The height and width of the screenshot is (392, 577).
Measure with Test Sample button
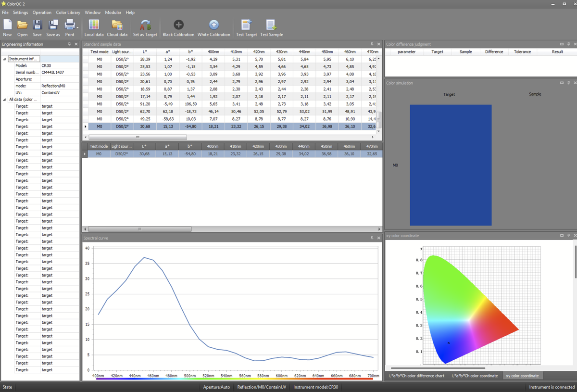pyautogui.click(x=271, y=25)
